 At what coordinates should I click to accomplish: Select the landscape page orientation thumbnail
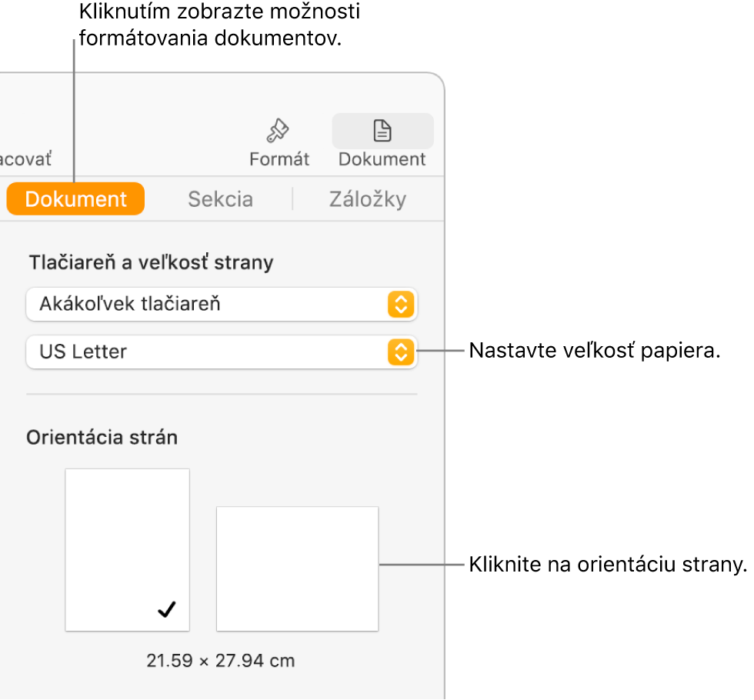[x=297, y=568]
